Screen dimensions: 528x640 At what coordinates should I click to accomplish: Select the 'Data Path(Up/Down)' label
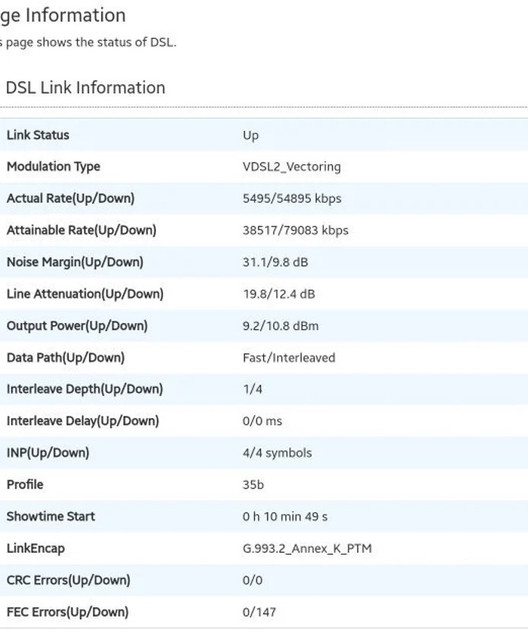[66, 358]
